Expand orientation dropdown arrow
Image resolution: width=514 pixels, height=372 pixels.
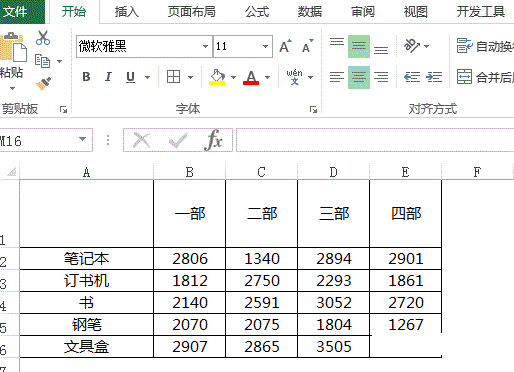[x=426, y=46]
